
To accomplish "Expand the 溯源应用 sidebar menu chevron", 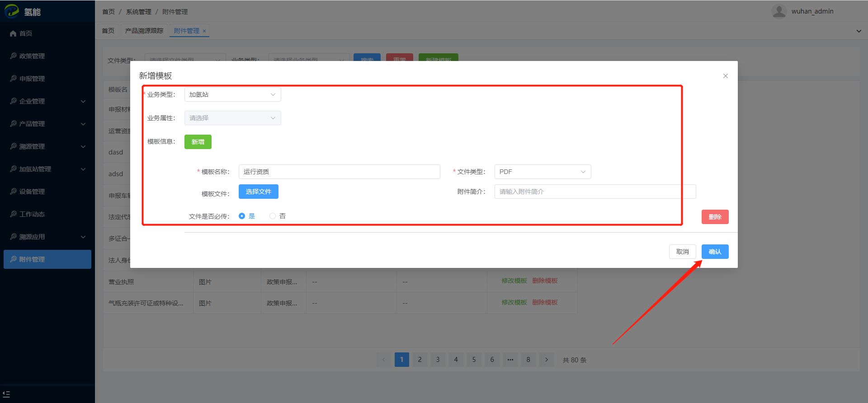I will pyautogui.click(x=83, y=237).
